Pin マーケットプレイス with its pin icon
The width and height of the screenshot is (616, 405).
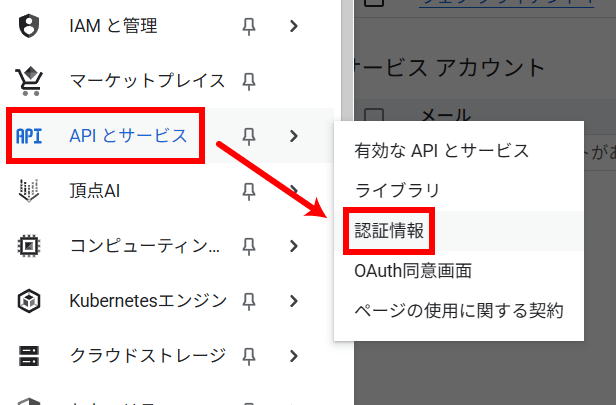[x=249, y=82]
